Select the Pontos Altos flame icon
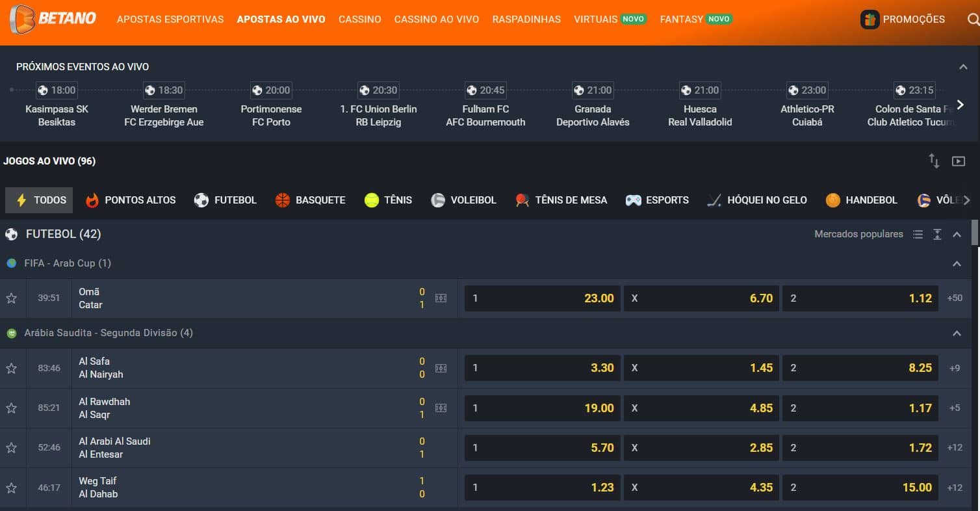980x511 pixels. tap(92, 200)
